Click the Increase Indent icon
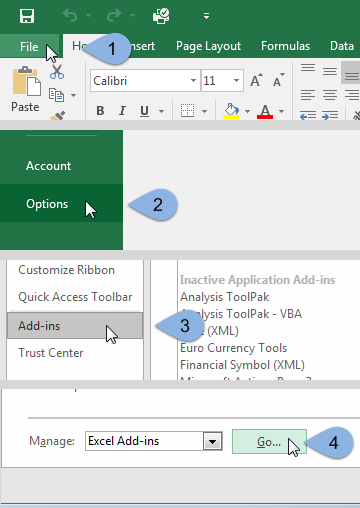 click(x=330, y=115)
